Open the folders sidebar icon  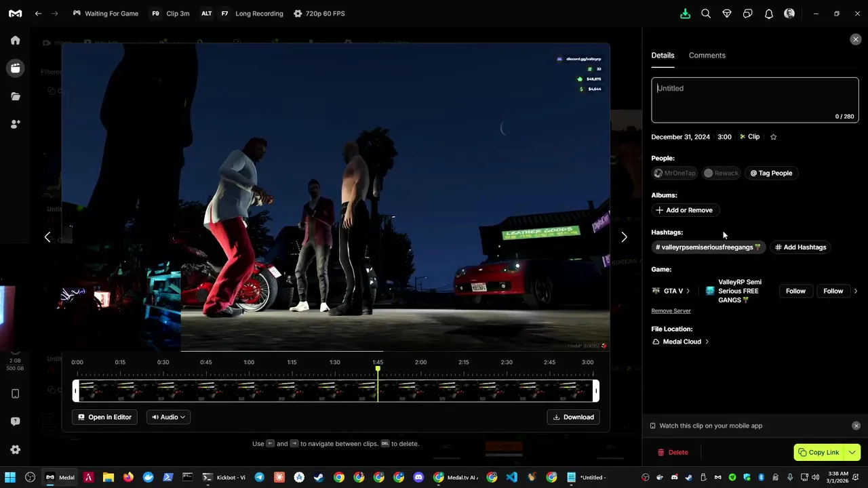15,96
